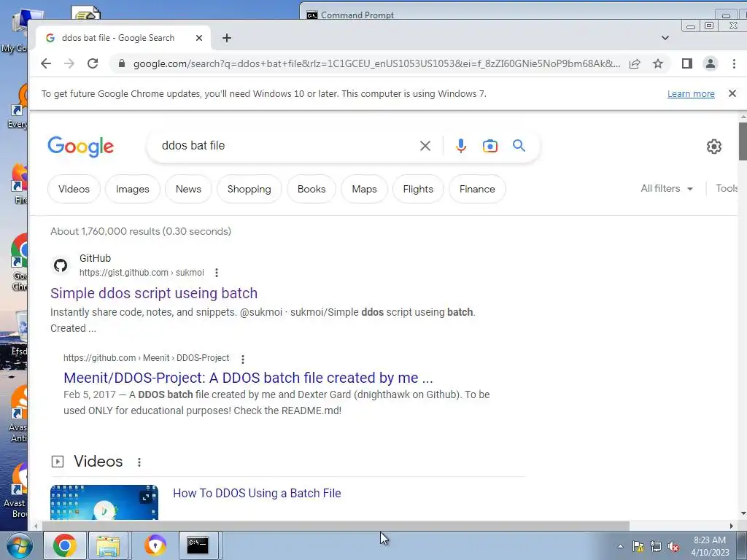This screenshot has height=560, width=747.
Task: Switch to Maps results
Action: coord(365,189)
